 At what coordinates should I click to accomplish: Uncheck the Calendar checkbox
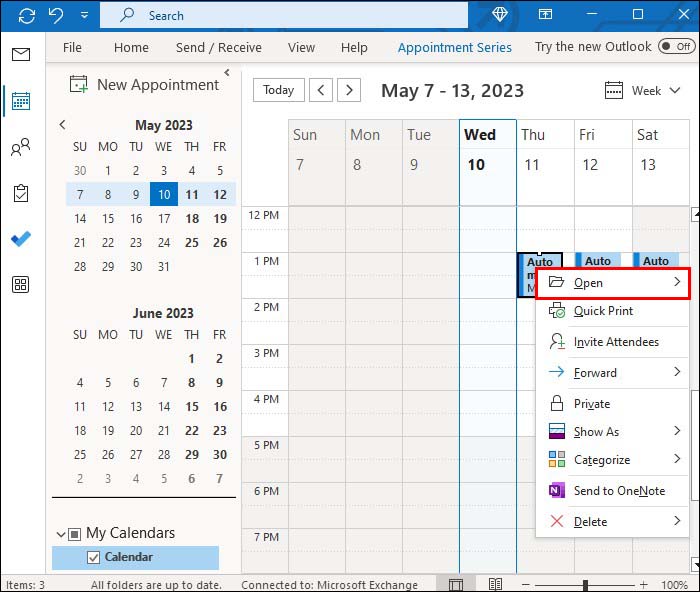(93, 557)
